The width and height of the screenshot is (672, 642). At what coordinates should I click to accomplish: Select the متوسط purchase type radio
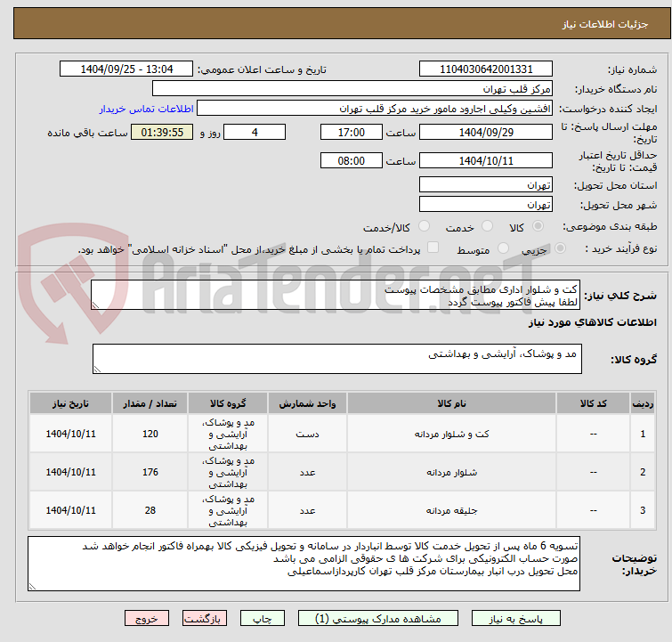click(x=503, y=248)
